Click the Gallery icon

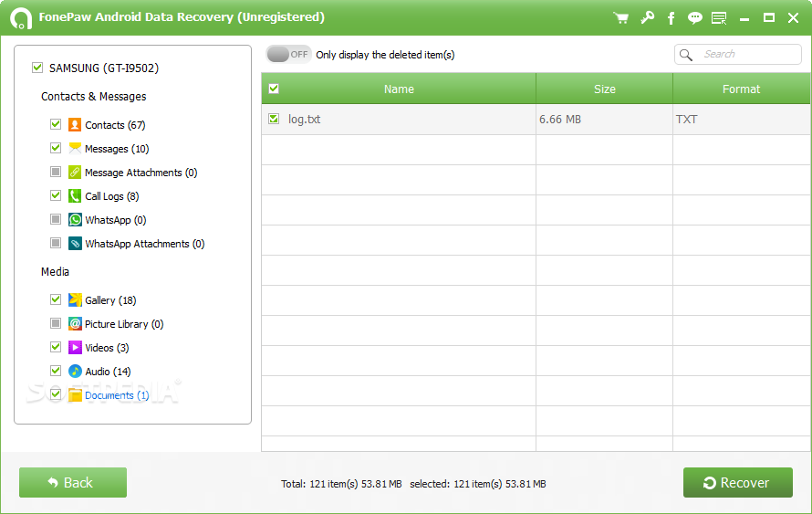75,300
